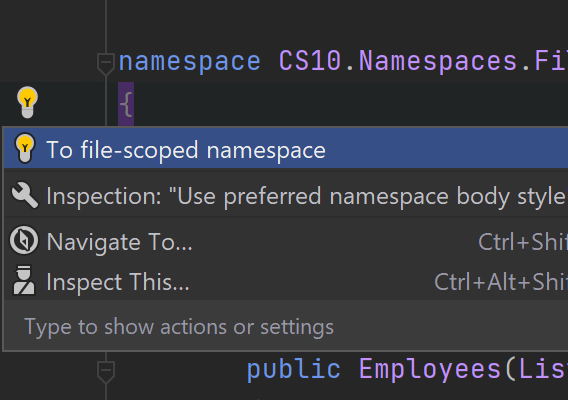This screenshot has width=568, height=400.
Task: Click the 'namespace' keyword in the editor
Action: click(189, 61)
